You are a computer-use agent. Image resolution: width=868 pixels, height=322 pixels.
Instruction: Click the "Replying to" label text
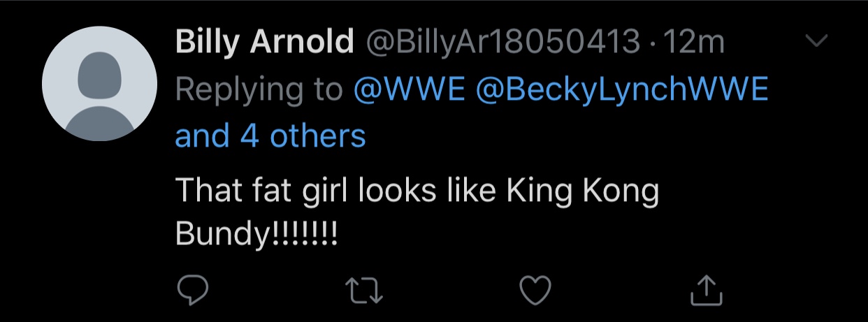(x=259, y=89)
